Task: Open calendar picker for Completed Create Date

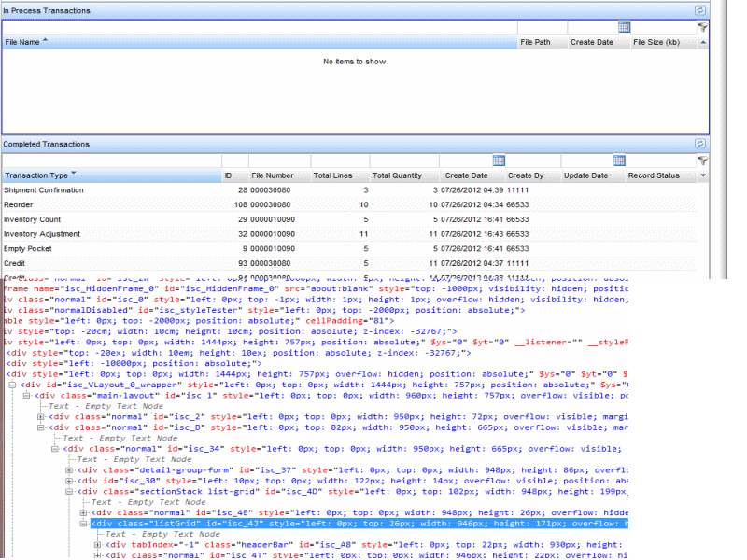Action: coord(499,161)
